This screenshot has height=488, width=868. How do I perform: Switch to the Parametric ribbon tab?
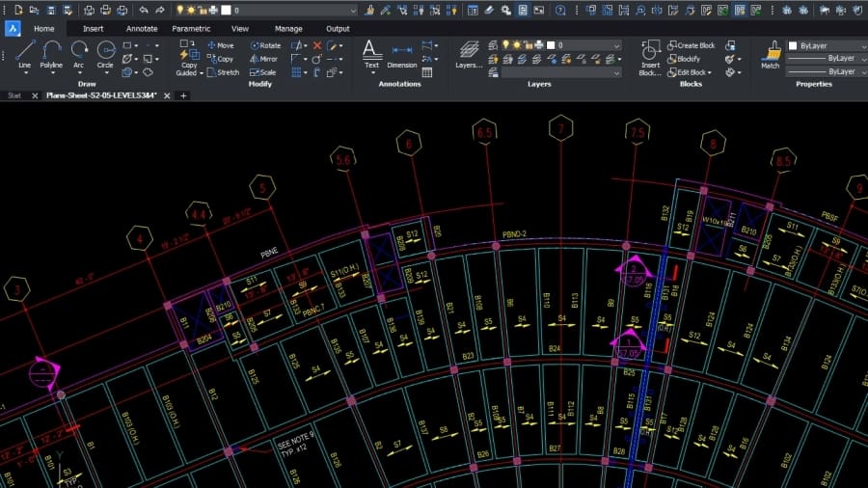click(x=191, y=29)
